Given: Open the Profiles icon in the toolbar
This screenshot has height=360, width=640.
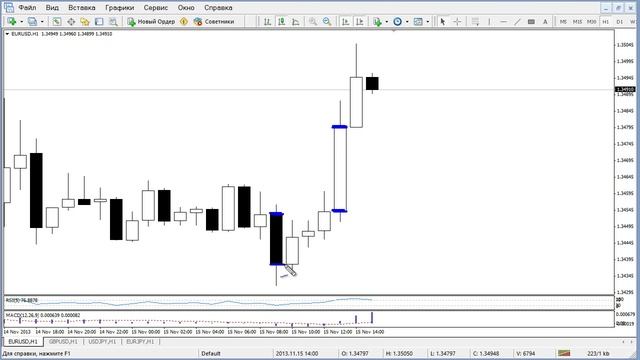Looking at the screenshot, I should (32, 22).
